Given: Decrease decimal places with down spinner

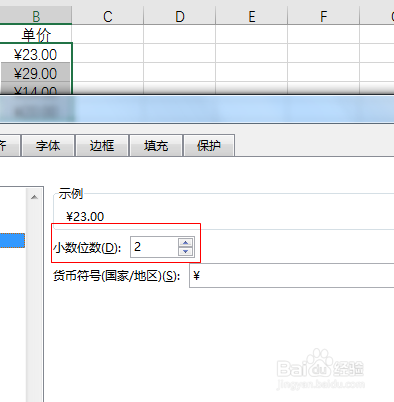Looking at the screenshot, I should coord(186,252).
